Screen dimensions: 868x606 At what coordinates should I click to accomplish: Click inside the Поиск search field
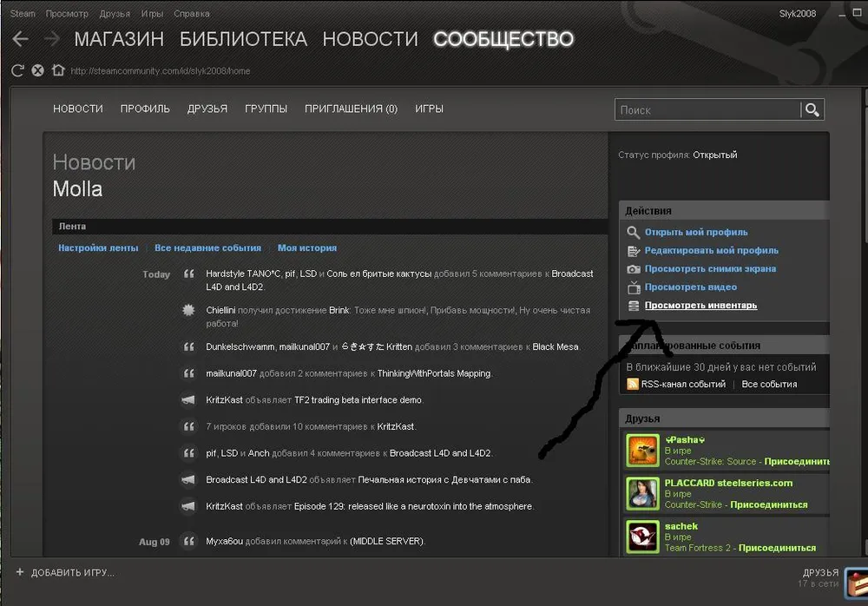[707, 110]
